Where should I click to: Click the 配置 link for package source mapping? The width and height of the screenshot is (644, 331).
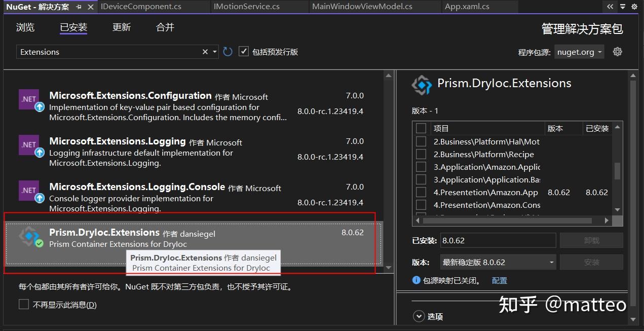point(500,280)
